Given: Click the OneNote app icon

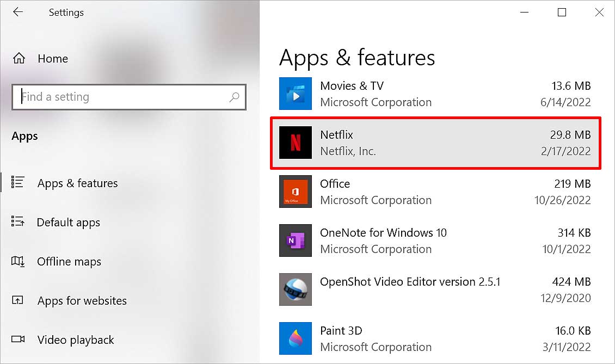Looking at the screenshot, I should (296, 240).
